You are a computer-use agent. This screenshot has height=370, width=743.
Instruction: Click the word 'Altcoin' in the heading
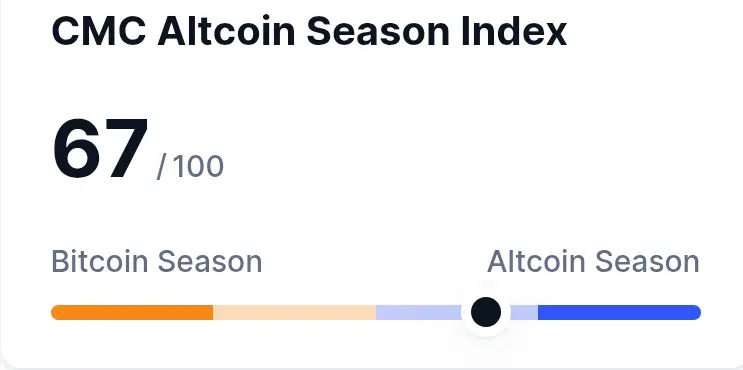point(227,31)
